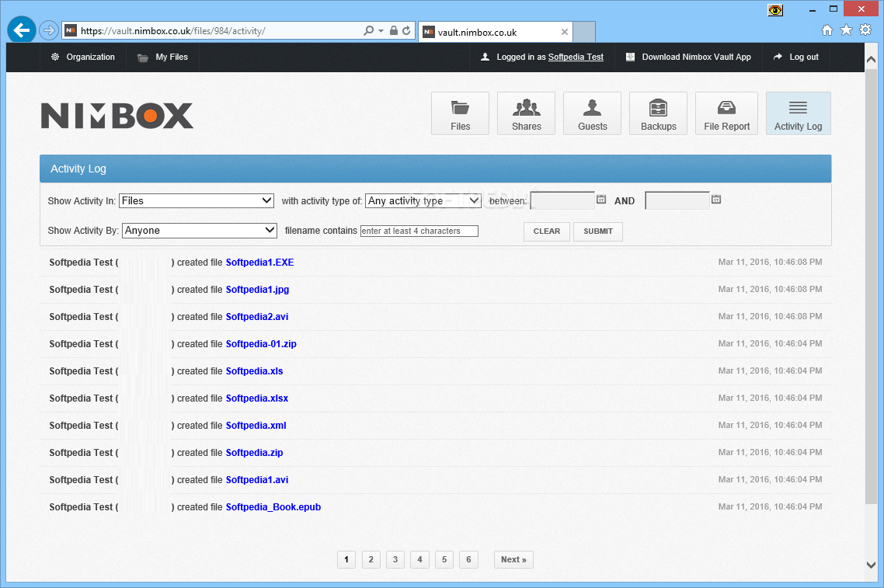Open address bar search dropdown arrow
Screen dimensions: 884x588
click(x=381, y=31)
